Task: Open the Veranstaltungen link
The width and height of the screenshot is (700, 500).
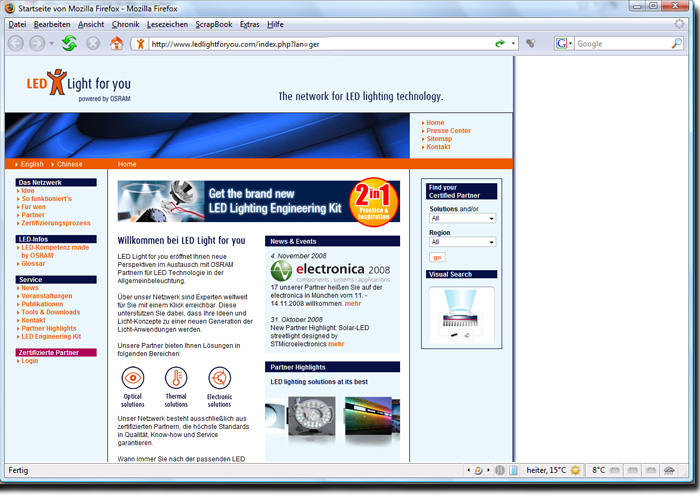Action: point(46,296)
